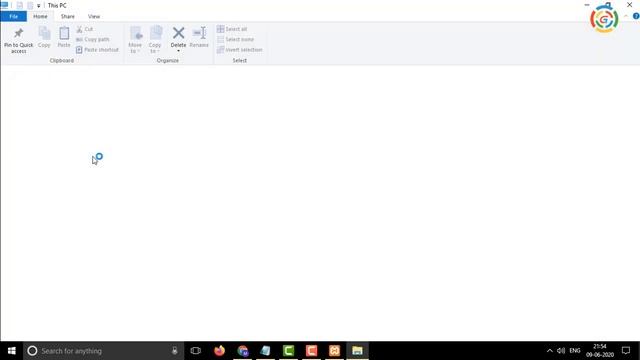640x360 pixels.
Task: Open the notepad-style app on taskbar
Action: point(265,351)
